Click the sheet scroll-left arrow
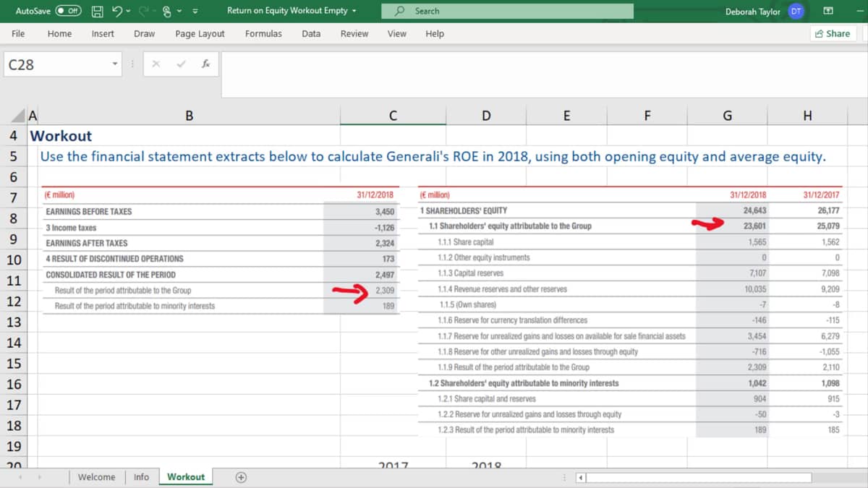 pos(20,477)
